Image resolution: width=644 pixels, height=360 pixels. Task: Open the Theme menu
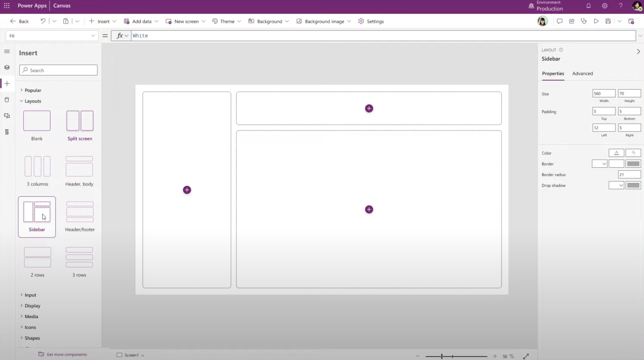tap(227, 21)
